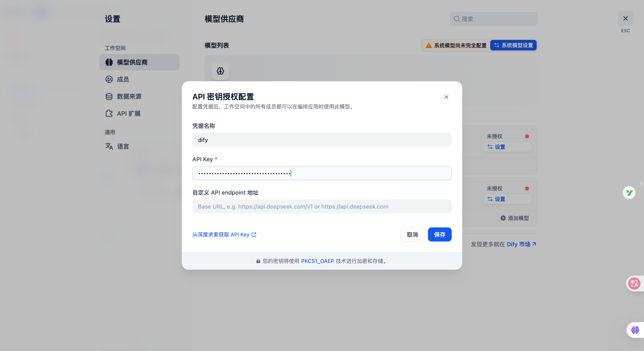Image resolution: width=644 pixels, height=351 pixels.
Task: Click the external link icon beside API Key link
Action: (254, 234)
